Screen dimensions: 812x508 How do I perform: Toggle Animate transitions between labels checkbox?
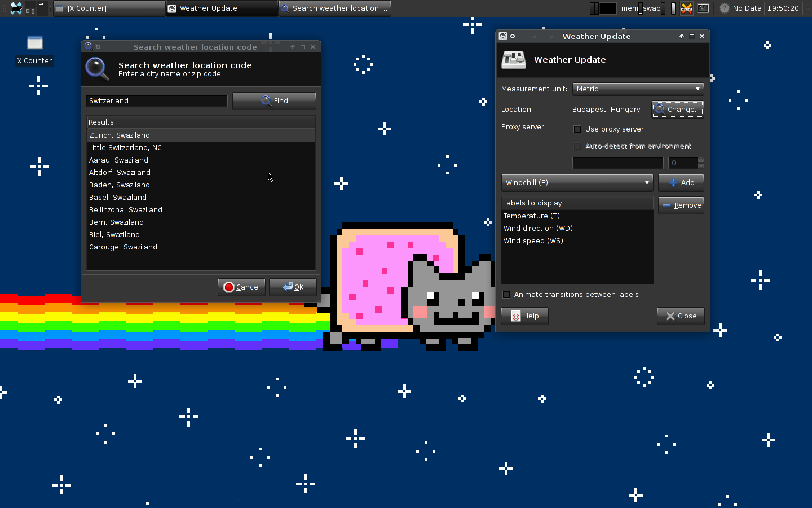(x=506, y=295)
